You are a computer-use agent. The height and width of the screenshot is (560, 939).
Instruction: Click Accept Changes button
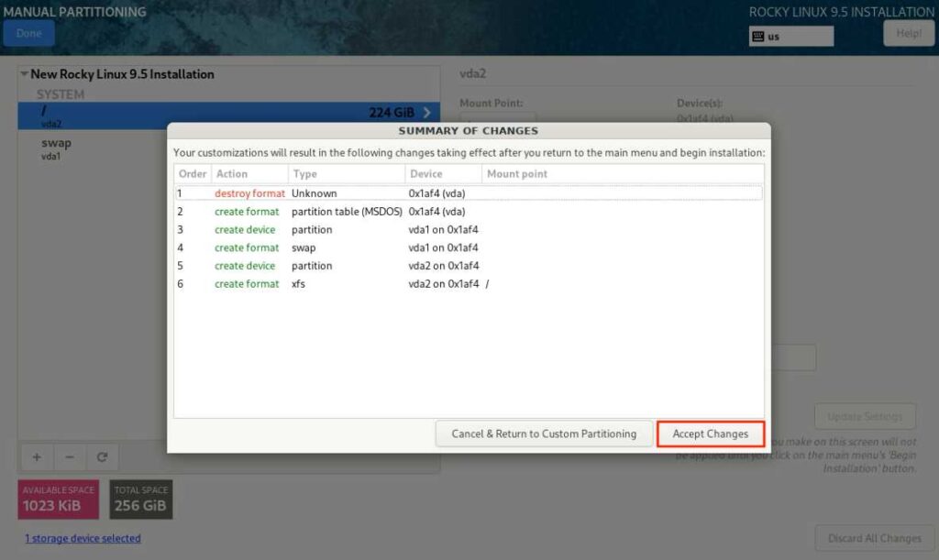(x=711, y=434)
